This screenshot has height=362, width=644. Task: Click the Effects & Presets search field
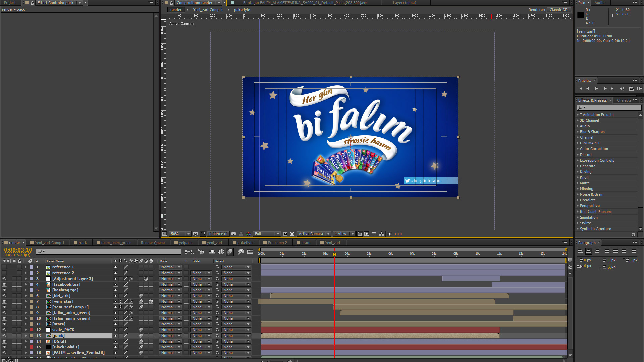click(x=612, y=108)
